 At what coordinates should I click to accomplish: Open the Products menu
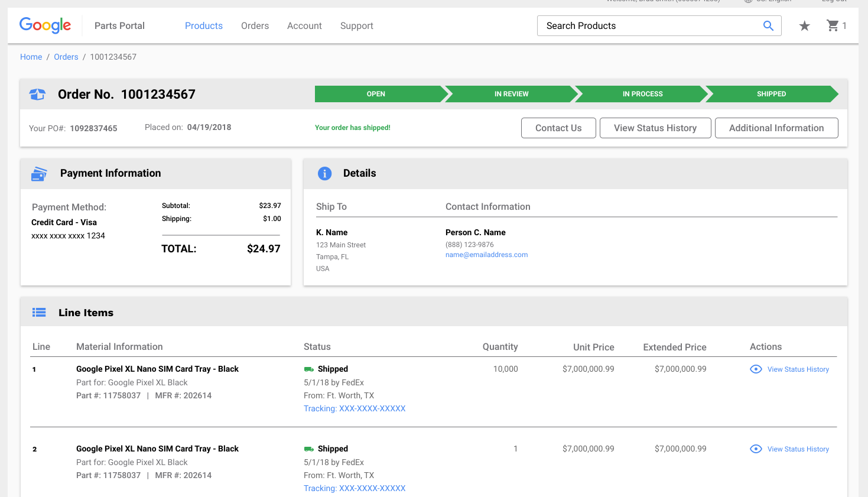point(204,26)
